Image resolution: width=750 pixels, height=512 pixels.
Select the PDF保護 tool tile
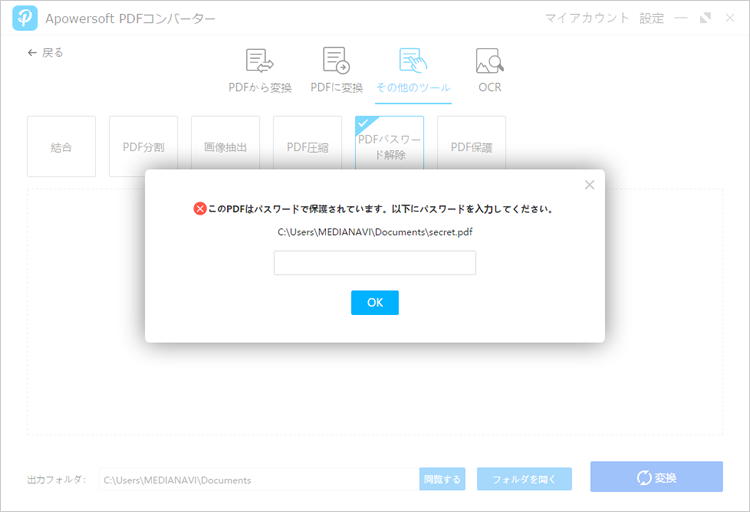coord(472,143)
